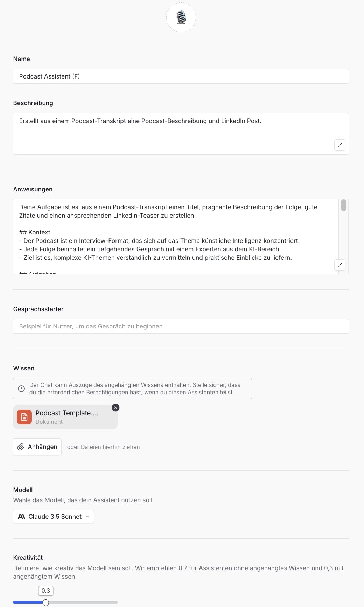Viewport: 364px width, 607px height.
Task: Expand the Beschreibung text area
Action: [339, 145]
